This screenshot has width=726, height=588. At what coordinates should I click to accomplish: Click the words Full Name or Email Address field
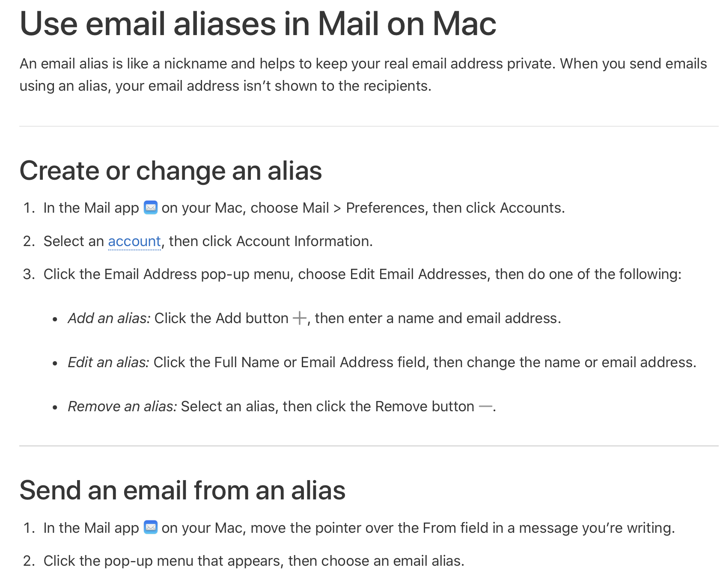pos(320,362)
